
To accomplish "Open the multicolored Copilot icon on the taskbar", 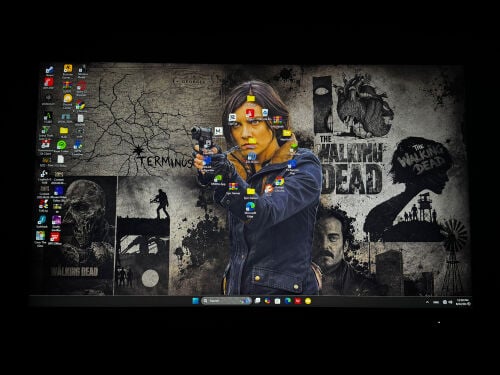I will click(267, 301).
